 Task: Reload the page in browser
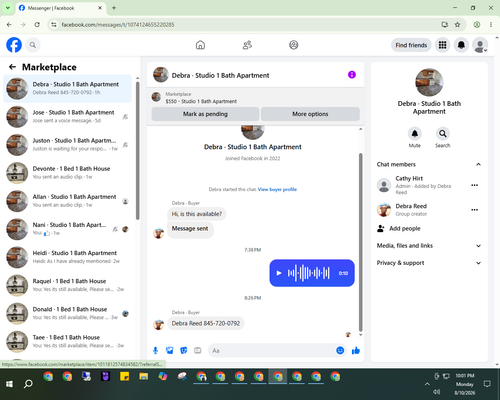point(37,24)
